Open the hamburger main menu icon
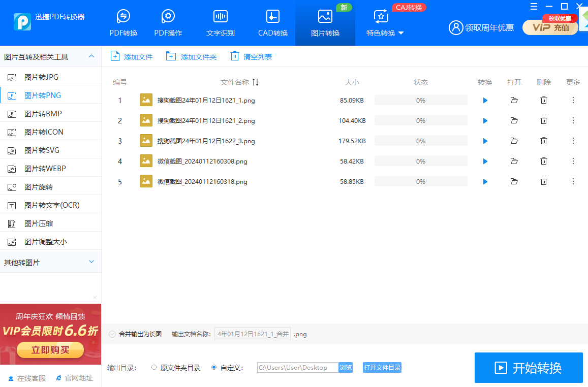The image size is (588, 387). tap(534, 7)
